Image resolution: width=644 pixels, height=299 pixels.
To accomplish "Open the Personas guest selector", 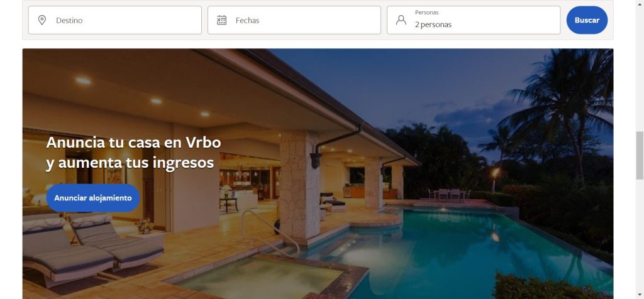I will (x=474, y=20).
